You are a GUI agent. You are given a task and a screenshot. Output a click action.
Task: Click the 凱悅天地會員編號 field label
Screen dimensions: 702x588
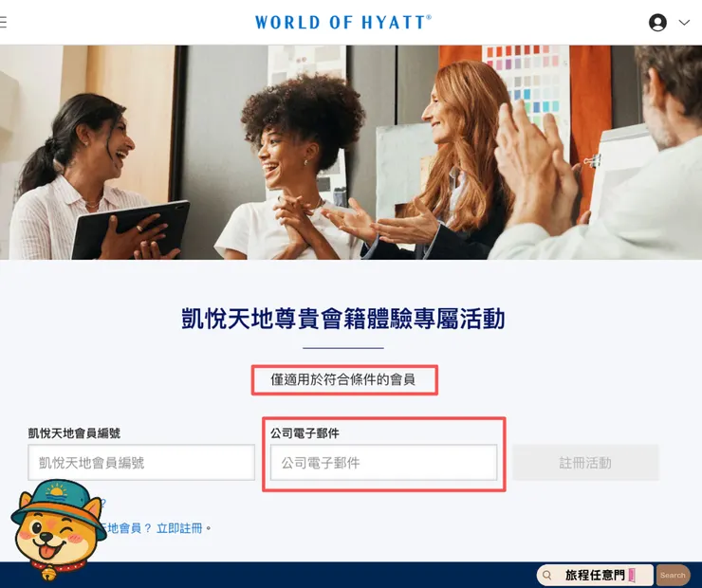click(74, 432)
